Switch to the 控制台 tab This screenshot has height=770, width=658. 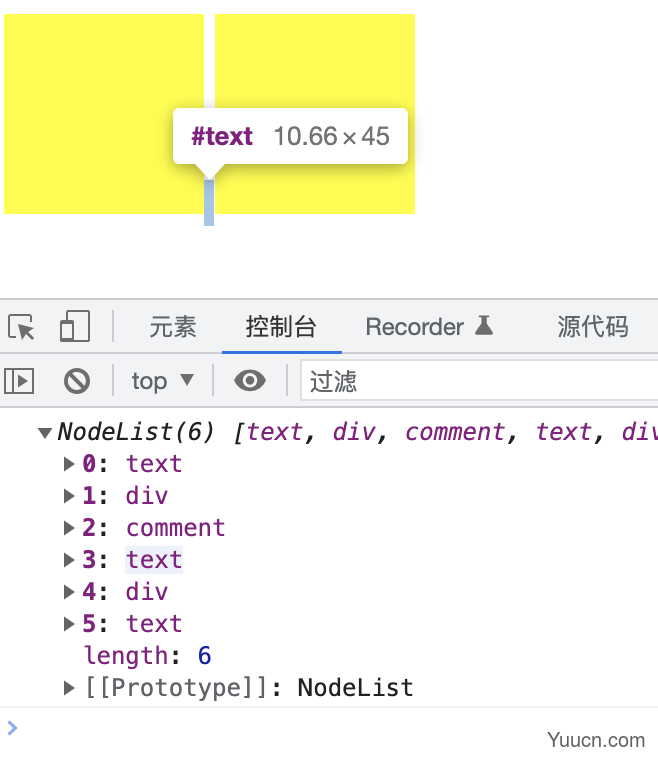click(281, 327)
